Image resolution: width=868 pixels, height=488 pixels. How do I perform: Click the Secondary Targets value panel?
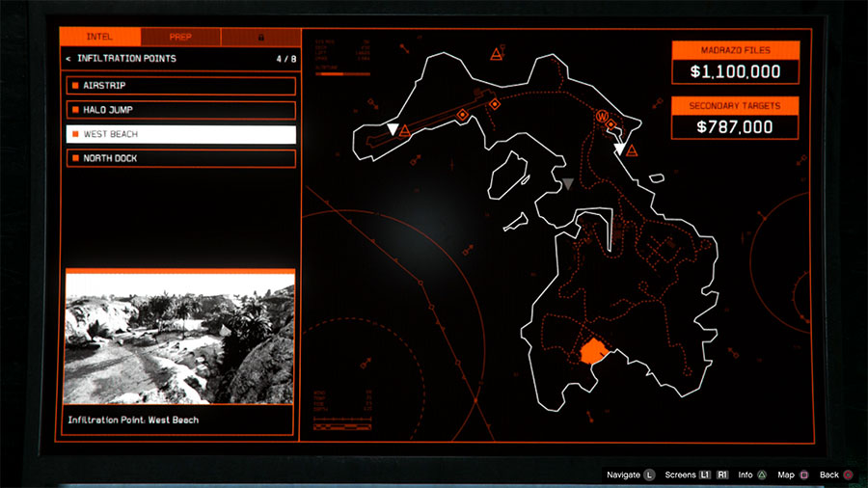(x=735, y=118)
